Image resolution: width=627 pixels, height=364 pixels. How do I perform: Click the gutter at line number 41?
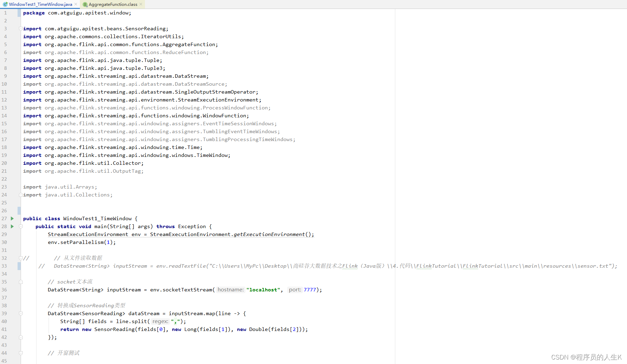[x=4, y=329]
